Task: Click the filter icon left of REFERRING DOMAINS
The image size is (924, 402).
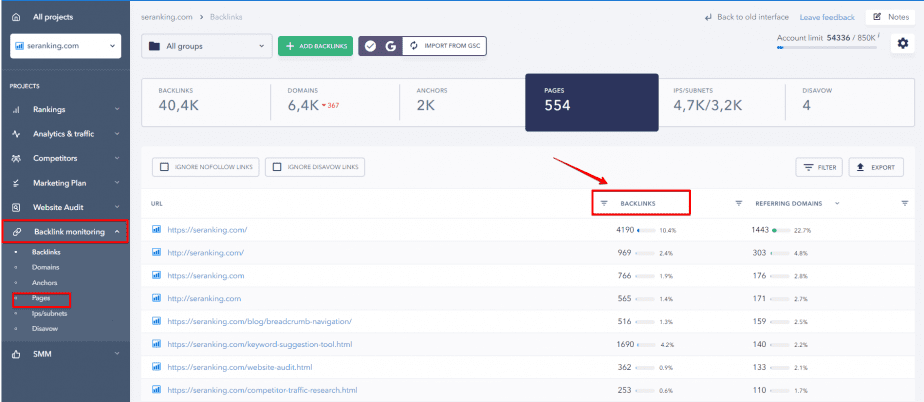Action: (x=738, y=203)
